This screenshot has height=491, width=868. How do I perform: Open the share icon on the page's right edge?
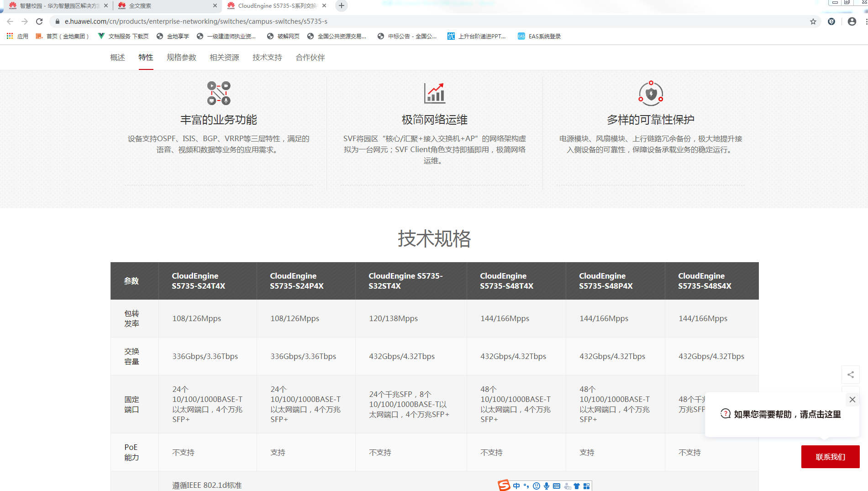(x=851, y=375)
